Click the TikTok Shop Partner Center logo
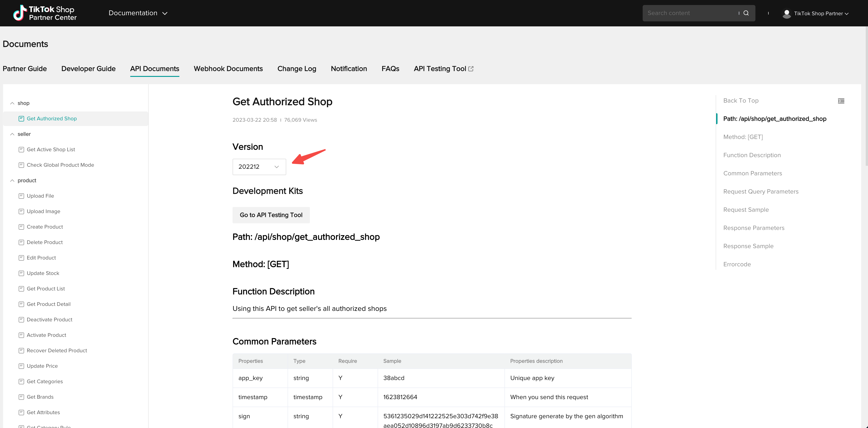The image size is (868, 428). click(45, 13)
